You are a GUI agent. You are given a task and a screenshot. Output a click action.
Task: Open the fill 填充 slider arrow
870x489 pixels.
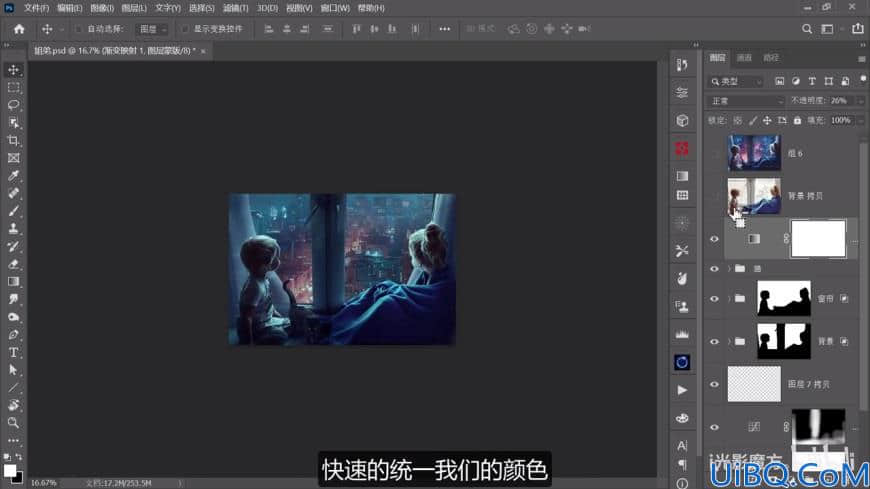point(861,120)
